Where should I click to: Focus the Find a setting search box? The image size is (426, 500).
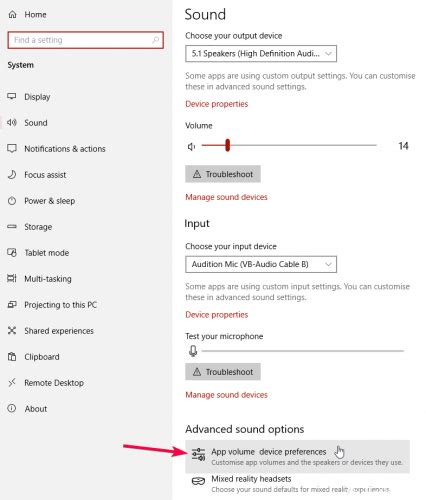click(x=85, y=40)
